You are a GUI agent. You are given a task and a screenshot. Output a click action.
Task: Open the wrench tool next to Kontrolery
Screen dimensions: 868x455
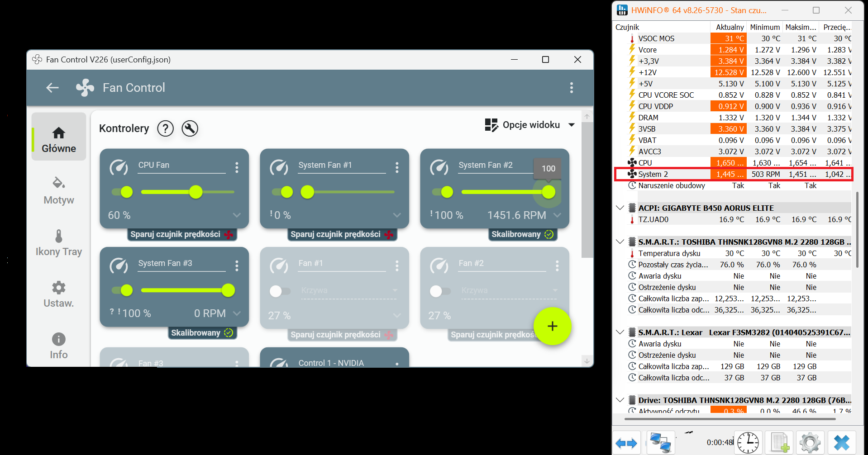(190, 128)
